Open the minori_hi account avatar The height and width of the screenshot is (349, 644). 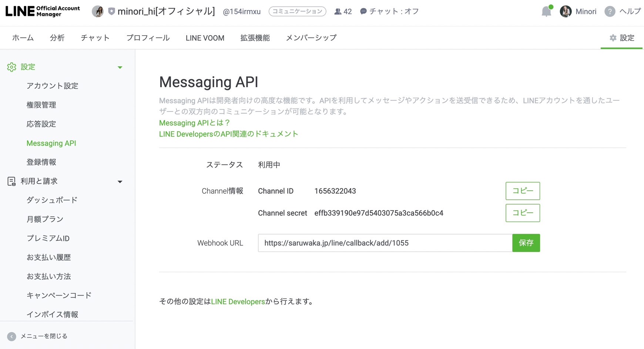pyautogui.click(x=98, y=11)
